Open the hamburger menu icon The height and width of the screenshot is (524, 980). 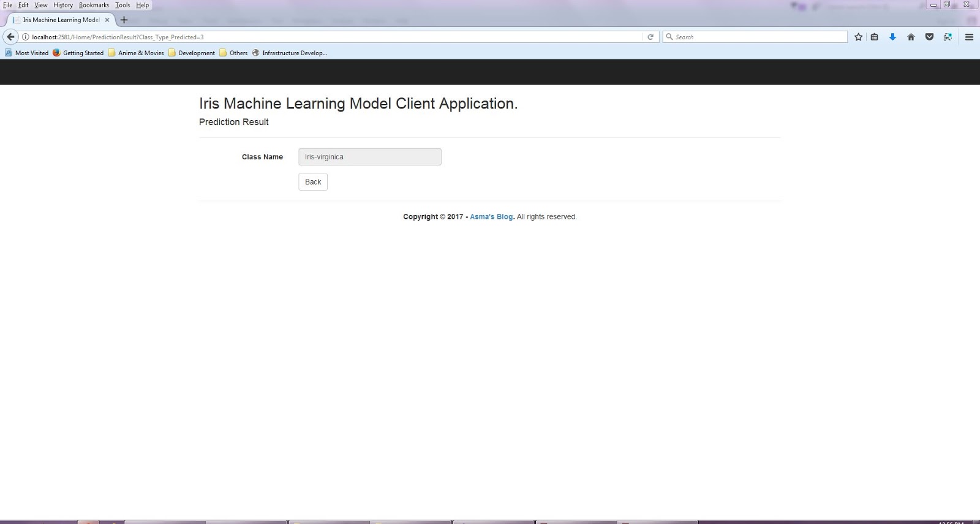(x=969, y=37)
